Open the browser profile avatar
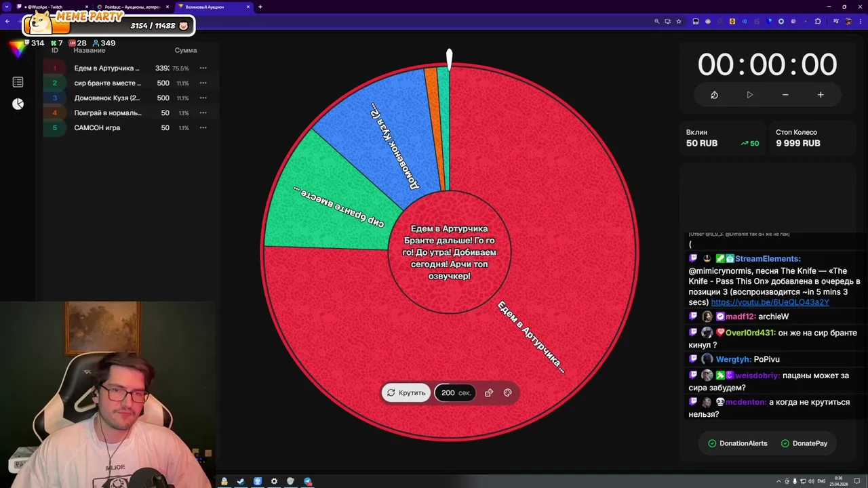This screenshot has width=868, height=488. tap(848, 21)
